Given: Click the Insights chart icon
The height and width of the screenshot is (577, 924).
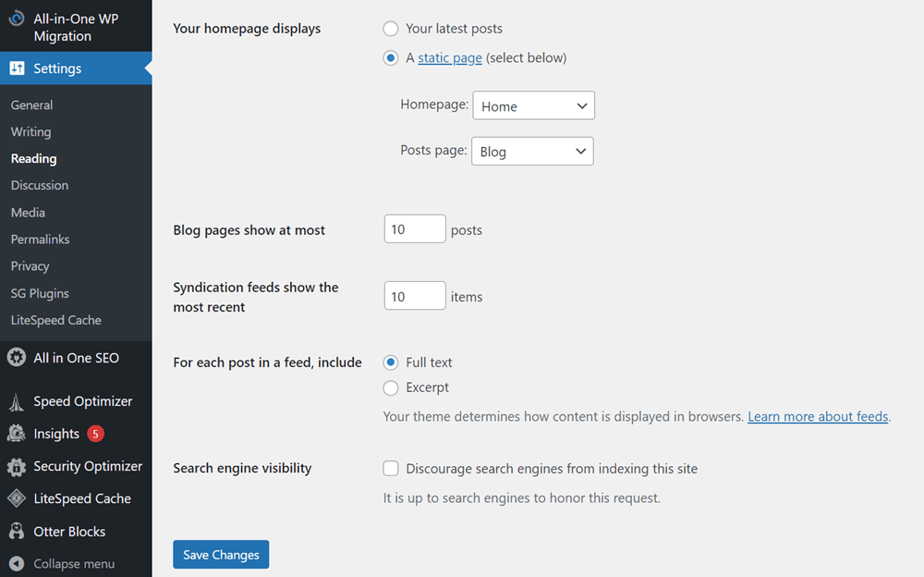Looking at the screenshot, I should 17,434.
